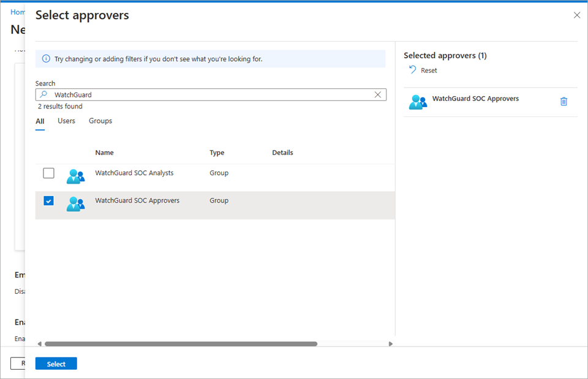This screenshot has height=379, width=588.
Task: Click the Name column header
Action: tap(104, 152)
